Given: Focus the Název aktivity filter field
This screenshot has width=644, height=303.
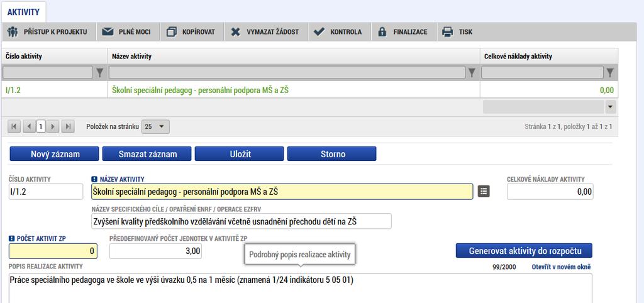Looking at the screenshot, I should 287,73.
